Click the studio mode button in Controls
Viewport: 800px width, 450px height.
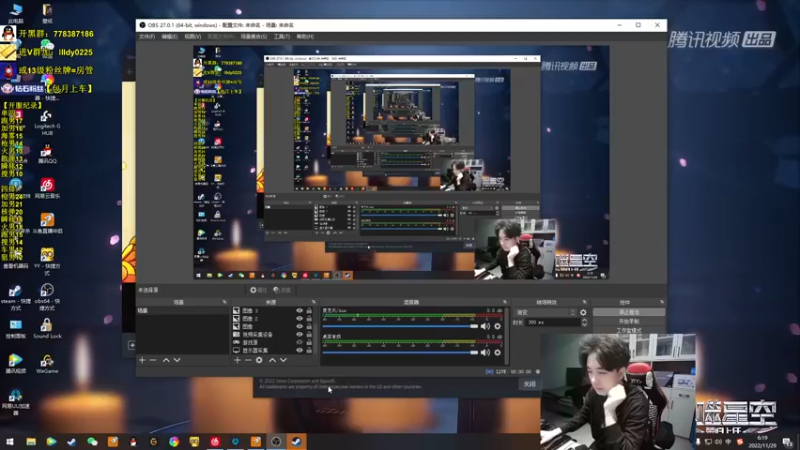[x=629, y=330]
